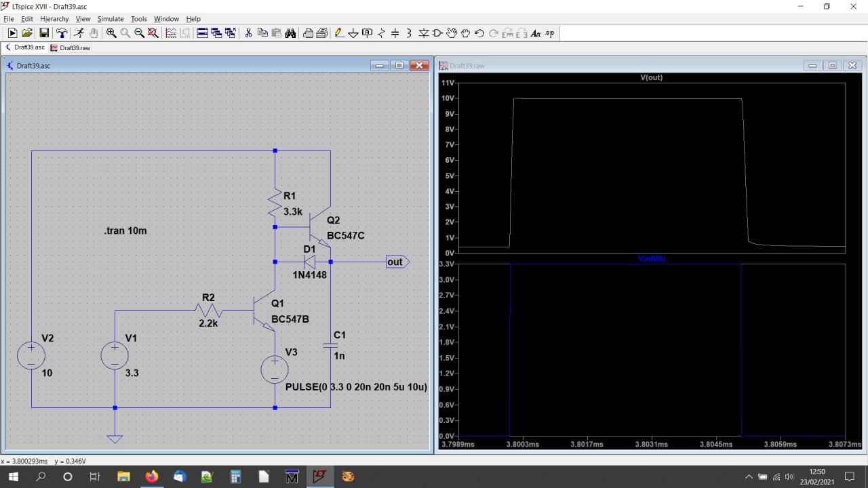
Task: Pick the Resistor tool in toolbar
Action: pos(381,33)
